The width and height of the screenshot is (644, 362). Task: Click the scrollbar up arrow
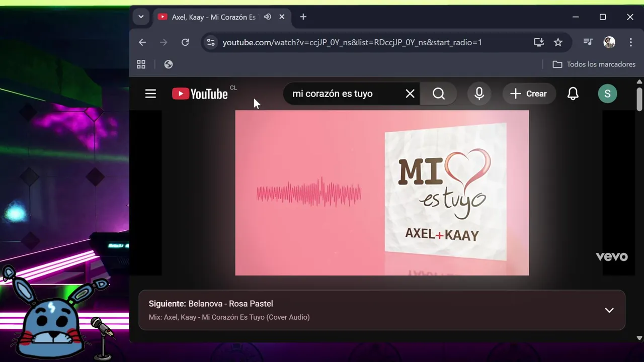639,81
